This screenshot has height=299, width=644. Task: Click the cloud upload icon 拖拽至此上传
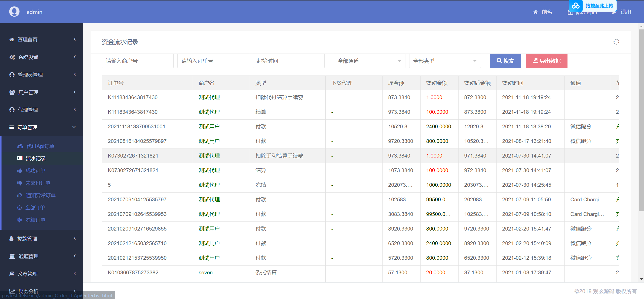(576, 6)
